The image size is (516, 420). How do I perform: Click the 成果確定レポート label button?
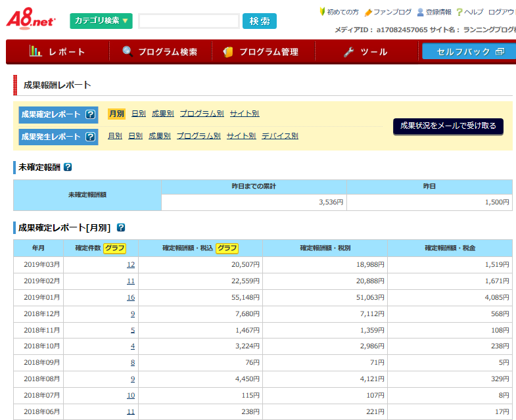click(59, 114)
